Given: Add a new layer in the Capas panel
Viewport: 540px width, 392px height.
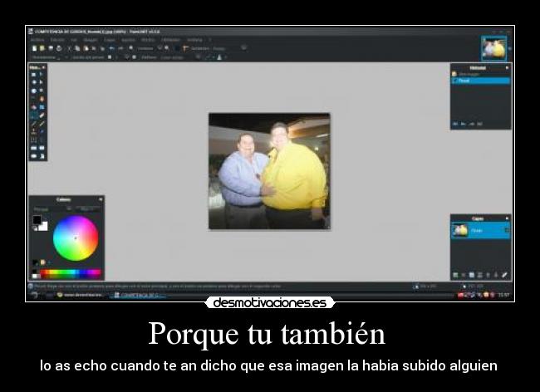Looking at the screenshot, I should [x=455, y=275].
